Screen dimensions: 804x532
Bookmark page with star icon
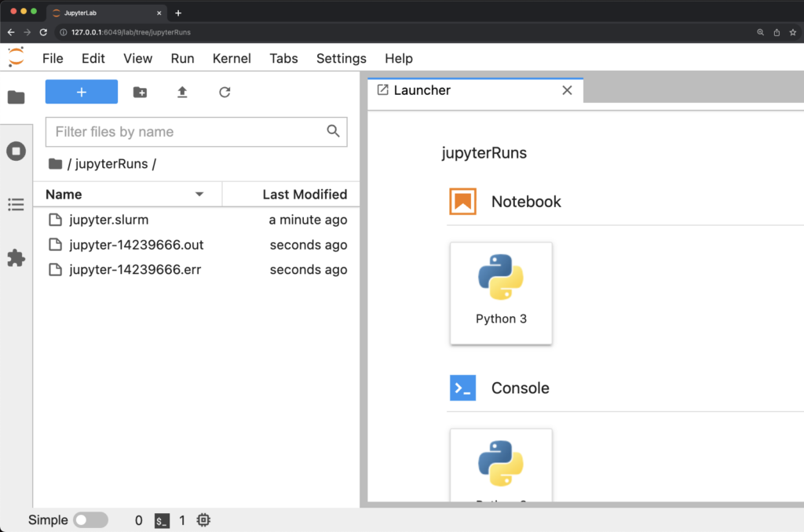(793, 32)
